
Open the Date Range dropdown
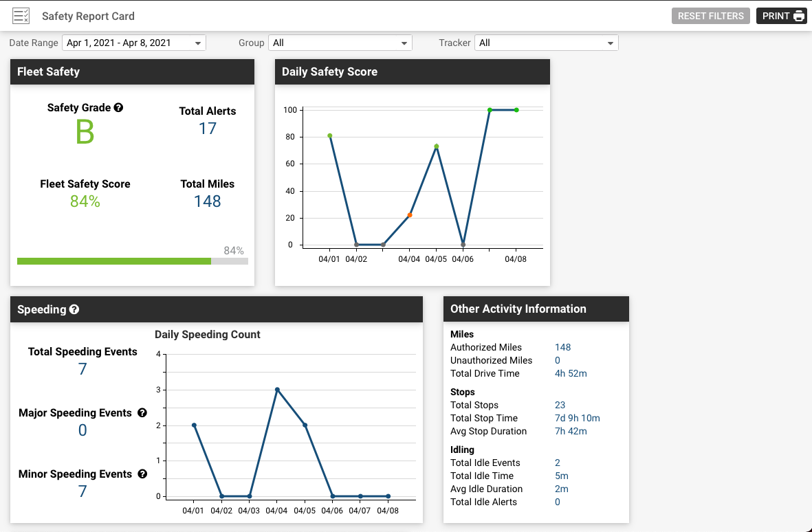tap(133, 42)
